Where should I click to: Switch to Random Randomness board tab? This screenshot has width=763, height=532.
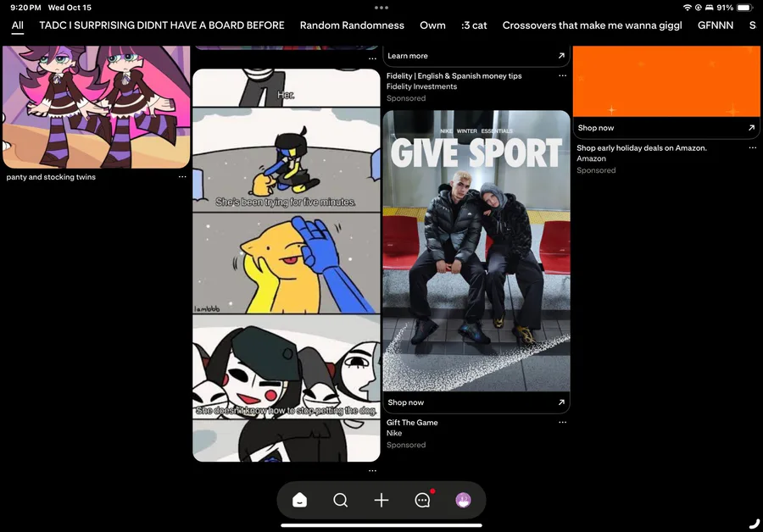pos(352,25)
